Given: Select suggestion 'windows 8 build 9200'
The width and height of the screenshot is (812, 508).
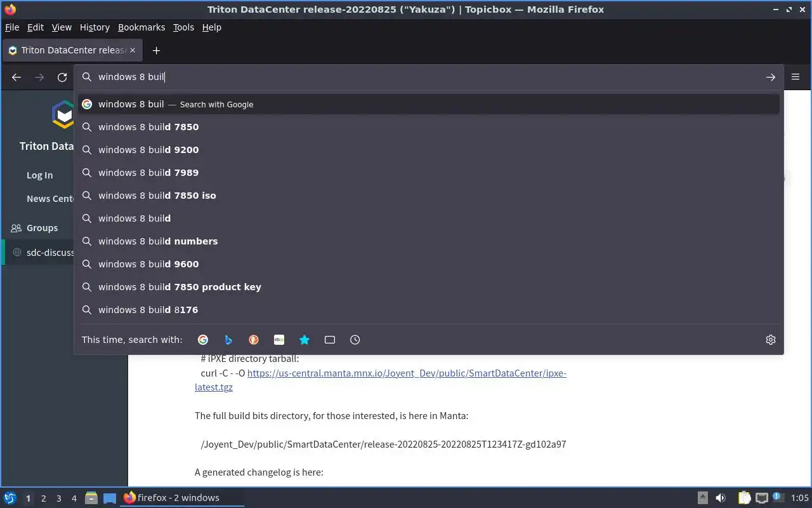Looking at the screenshot, I should [x=429, y=150].
